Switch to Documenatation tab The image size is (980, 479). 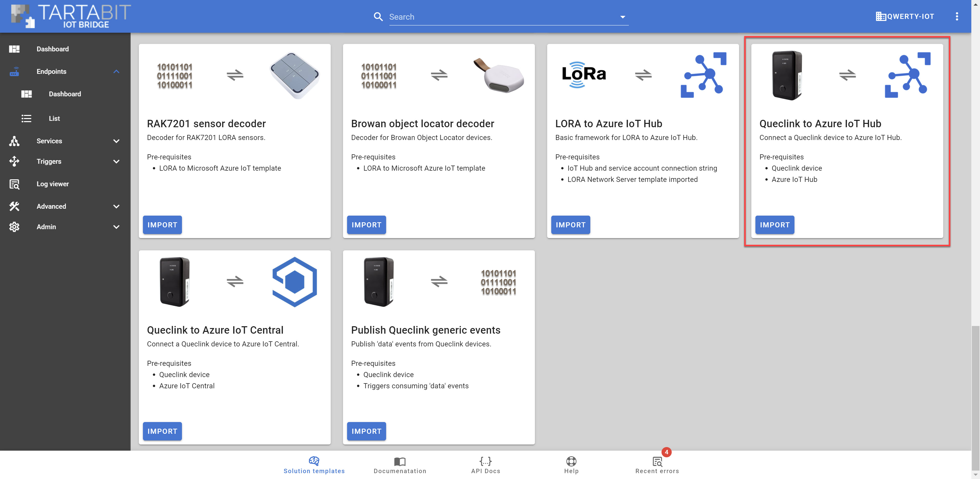click(400, 465)
